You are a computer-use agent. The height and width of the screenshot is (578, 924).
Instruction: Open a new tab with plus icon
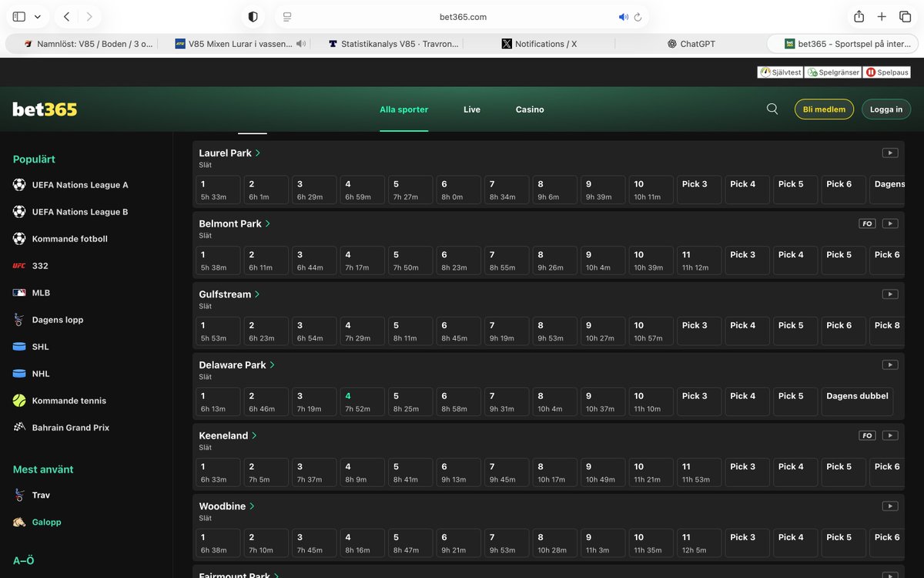click(882, 17)
